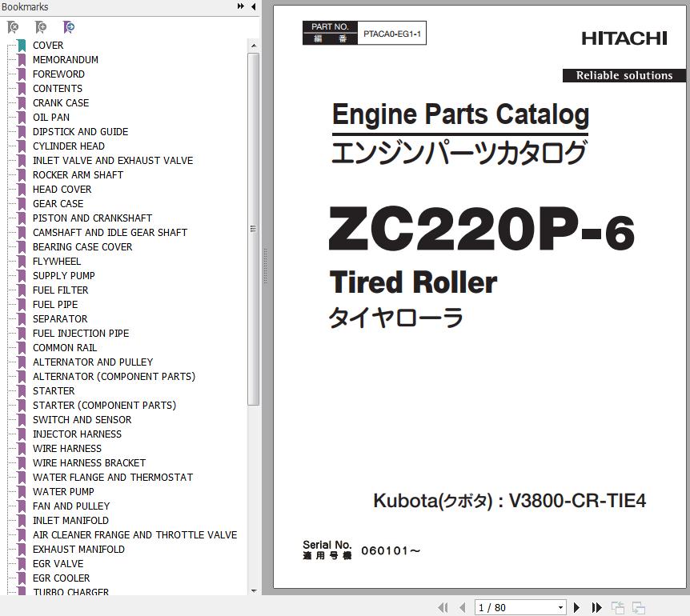Open the COVER bookmark
Image resolution: width=690 pixels, height=616 pixels.
point(48,46)
